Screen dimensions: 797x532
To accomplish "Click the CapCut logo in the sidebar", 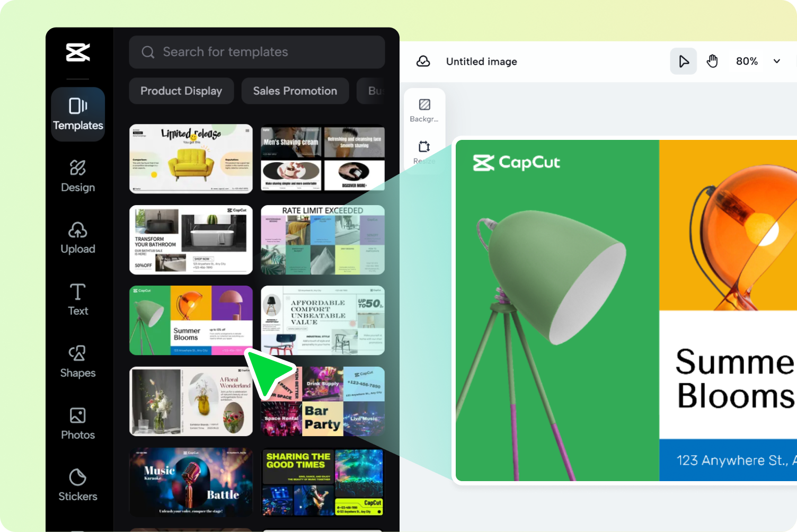I will pos(78,52).
